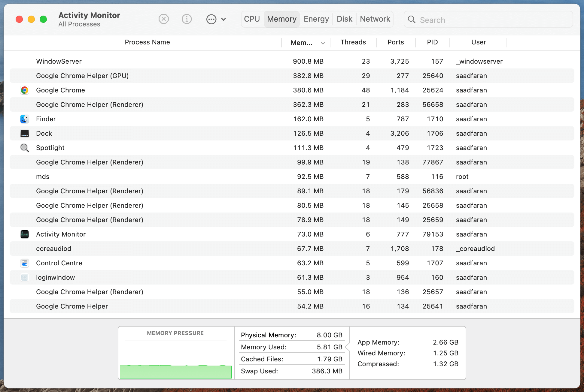Click the loginwindow process icon
The image size is (584, 392).
click(25, 277)
